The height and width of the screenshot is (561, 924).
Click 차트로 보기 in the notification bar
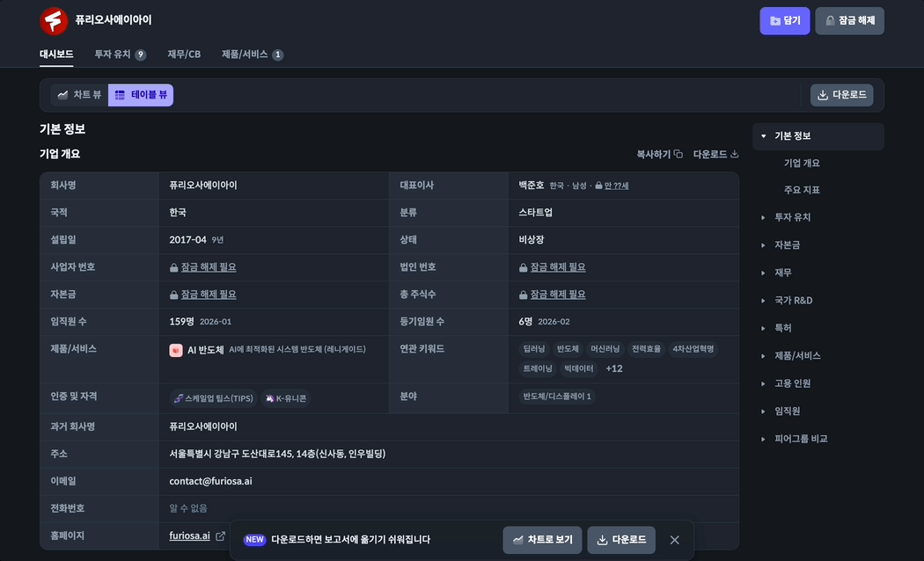[542, 540]
